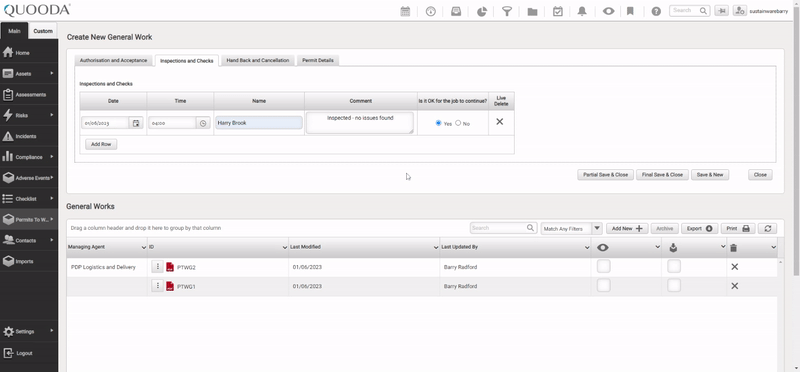Open the dashboard gauge icon
Image resolution: width=800 pixels, height=372 pixels.
coord(431,11)
